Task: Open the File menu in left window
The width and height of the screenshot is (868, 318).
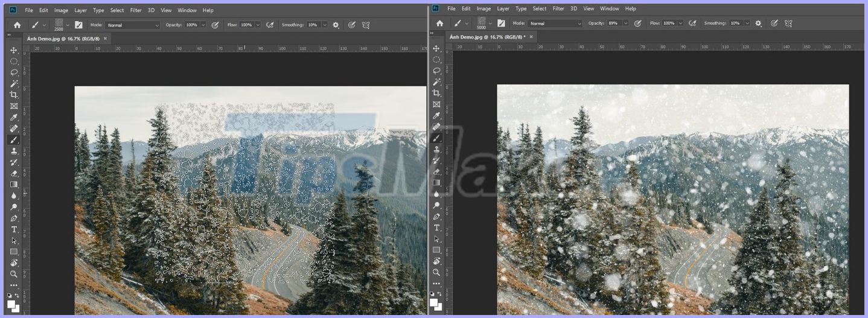Action: [x=29, y=10]
